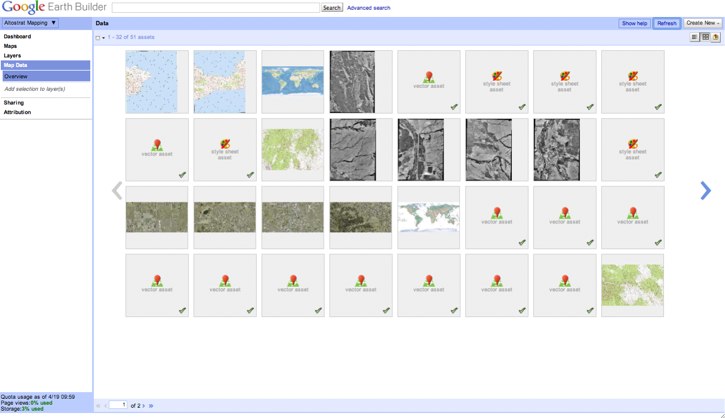Open selection options arrow beside checkbox
The image size is (725, 418).
click(x=104, y=38)
